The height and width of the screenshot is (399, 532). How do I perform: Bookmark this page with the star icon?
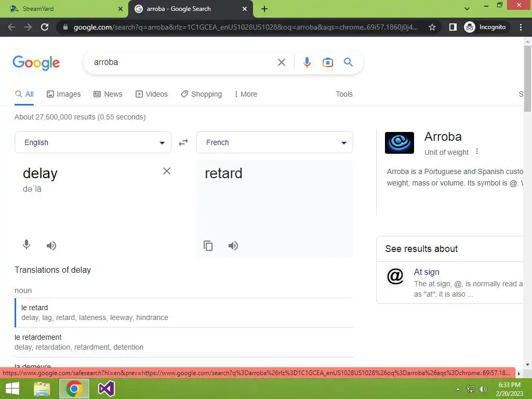point(432,27)
